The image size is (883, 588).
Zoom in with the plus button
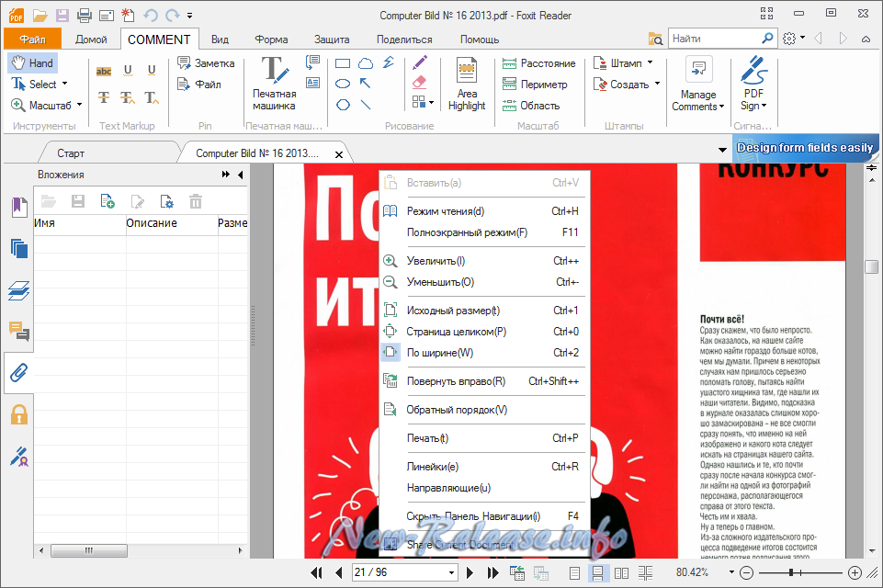tap(855, 572)
